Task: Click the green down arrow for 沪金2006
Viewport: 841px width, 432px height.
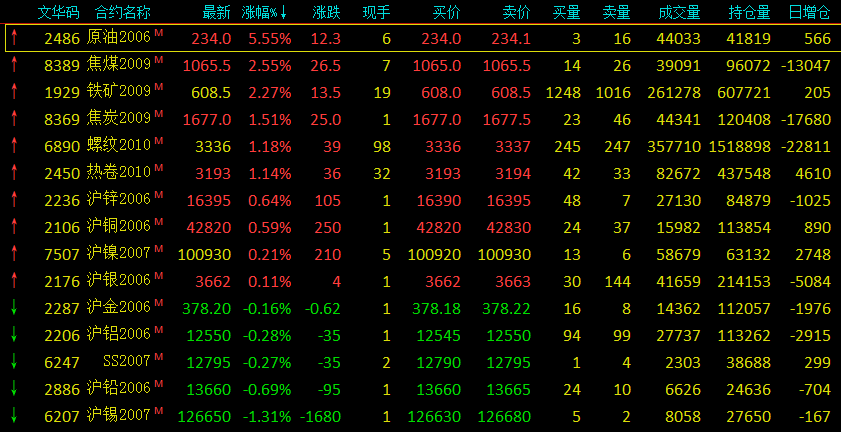Action: pos(14,307)
